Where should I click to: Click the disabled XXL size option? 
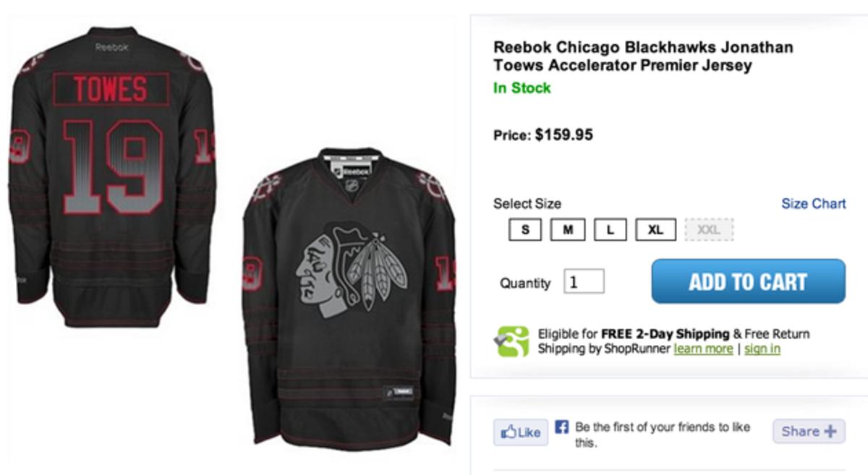pyautogui.click(x=709, y=230)
